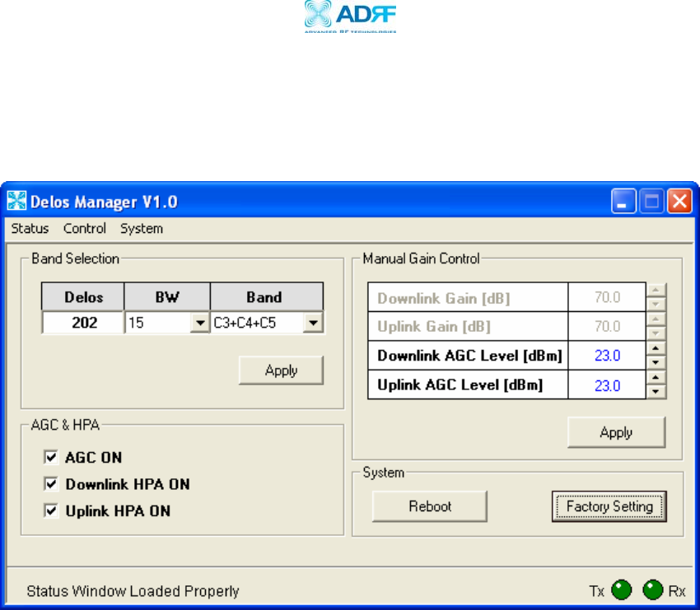The image size is (700, 610).
Task: Click the Uplink AGC Level [dBm] label
Action: click(460, 385)
